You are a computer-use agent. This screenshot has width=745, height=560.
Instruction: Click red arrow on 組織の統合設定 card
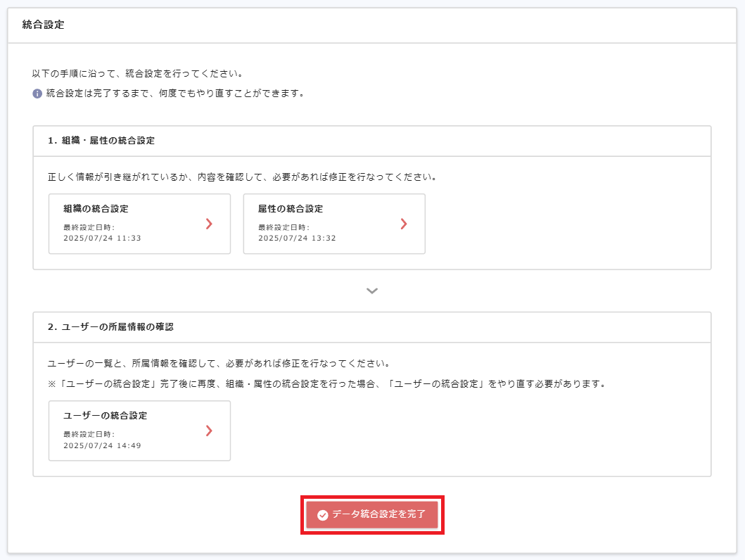click(208, 224)
